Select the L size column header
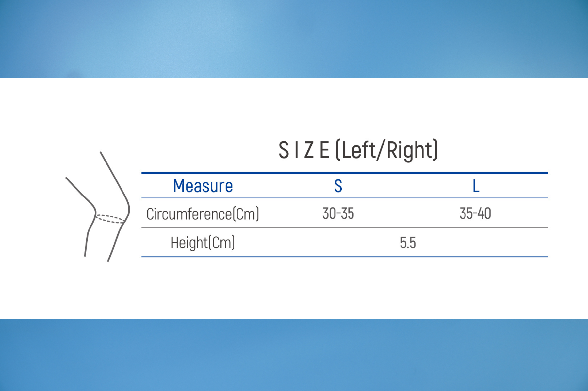The width and height of the screenshot is (588, 391). coord(476,186)
